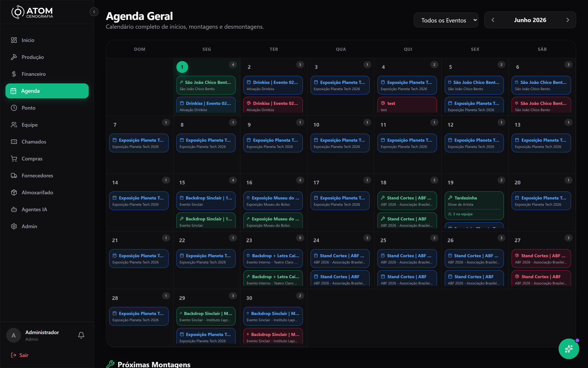Click the Junho 2026 month label
The width and height of the screenshot is (588, 368).
pyautogui.click(x=530, y=20)
